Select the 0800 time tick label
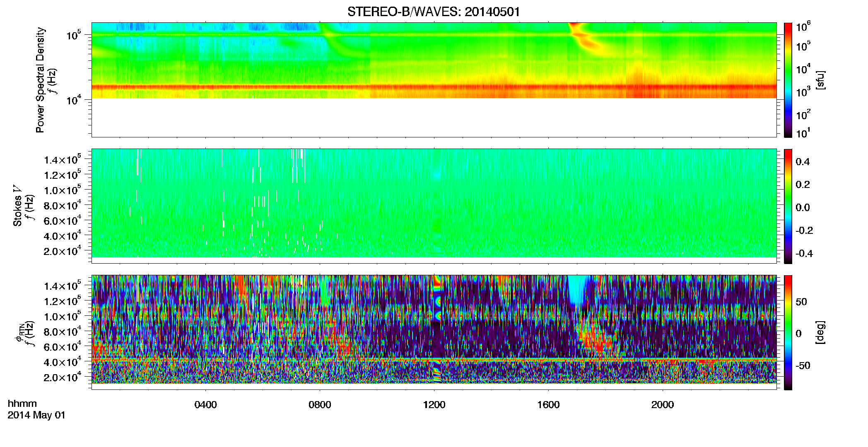The width and height of the screenshot is (868, 447). [320, 405]
